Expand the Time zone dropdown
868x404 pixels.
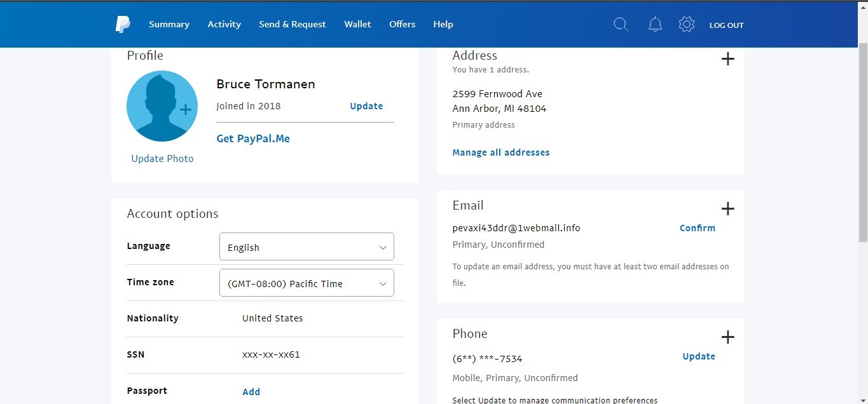pos(307,283)
